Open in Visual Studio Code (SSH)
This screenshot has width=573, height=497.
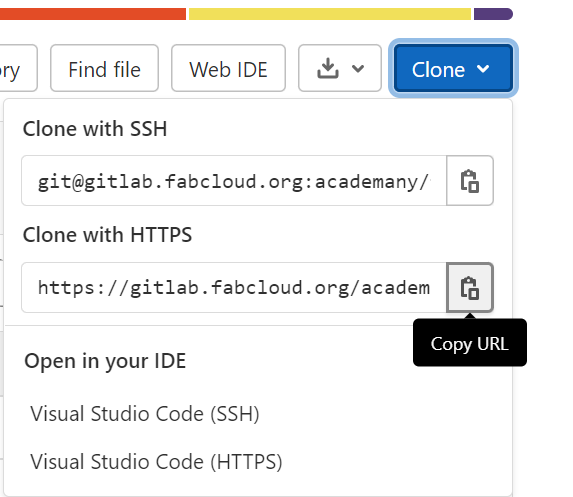point(145,414)
